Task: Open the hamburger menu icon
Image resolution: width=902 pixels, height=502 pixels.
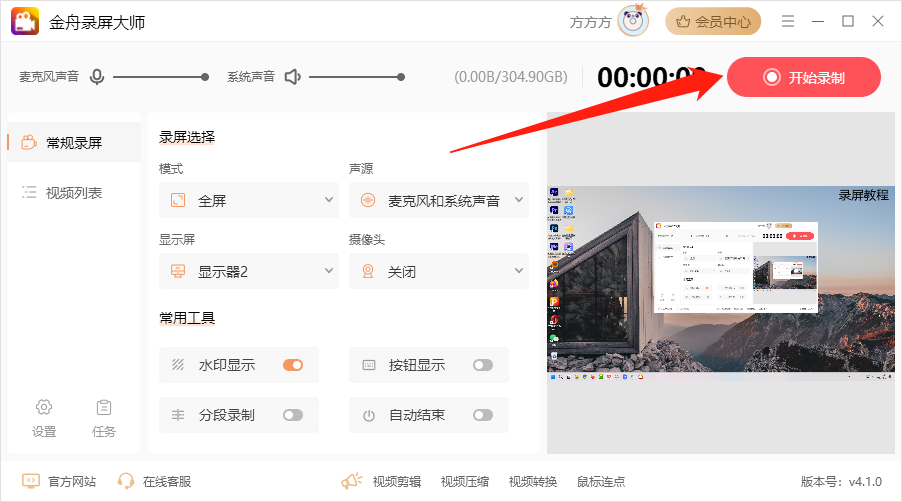Action: tap(788, 21)
